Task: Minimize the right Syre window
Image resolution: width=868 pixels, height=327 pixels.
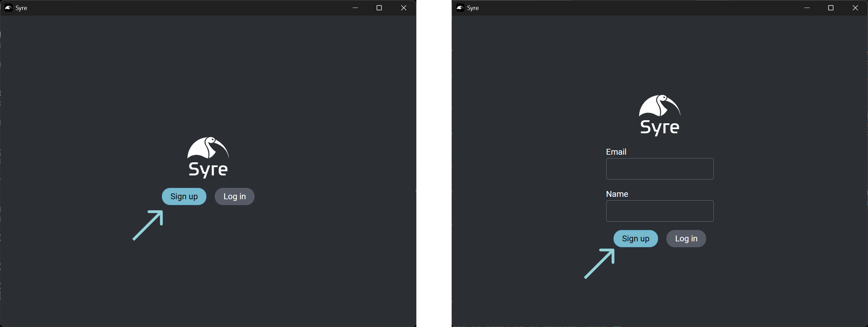Action: (x=807, y=8)
